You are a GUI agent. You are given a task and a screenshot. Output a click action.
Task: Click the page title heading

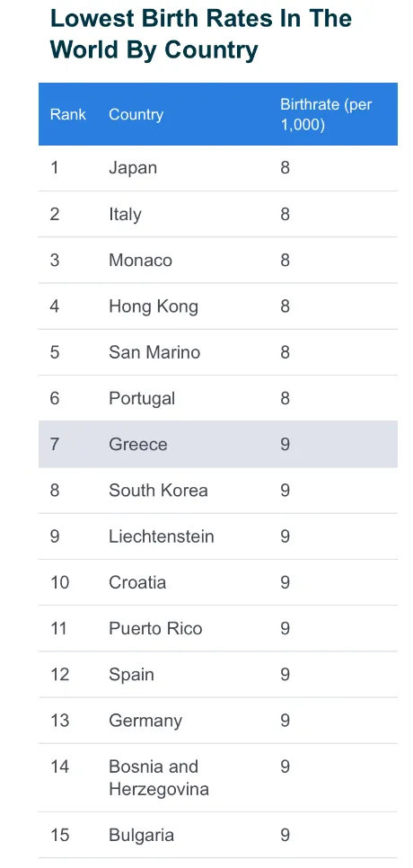201,34
